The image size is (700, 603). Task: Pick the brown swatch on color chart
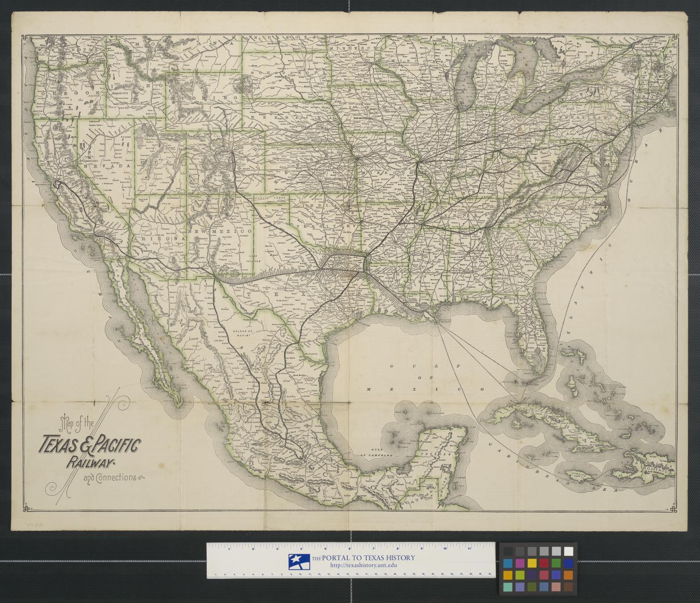tap(568, 587)
